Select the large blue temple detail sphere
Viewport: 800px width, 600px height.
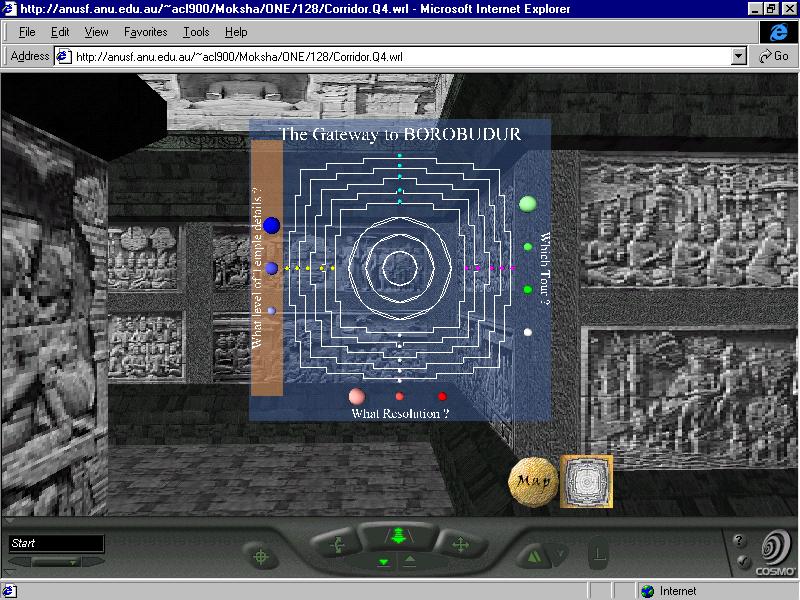[271, 226]
